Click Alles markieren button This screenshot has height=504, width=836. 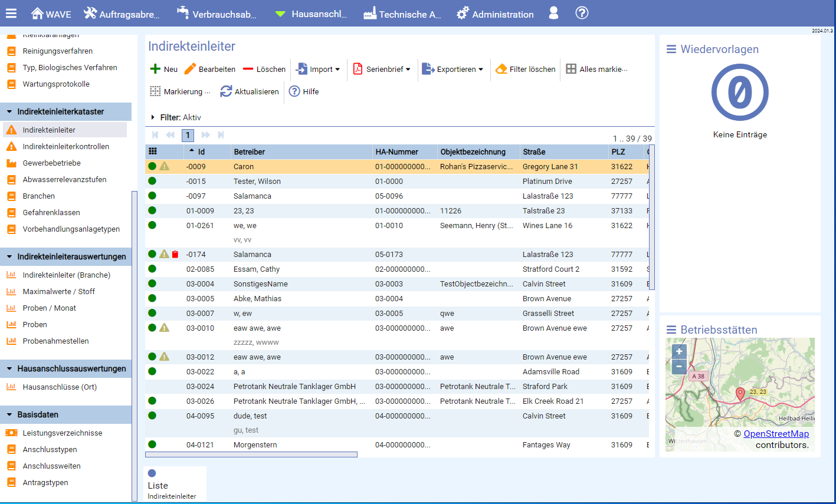coord(596,69)
